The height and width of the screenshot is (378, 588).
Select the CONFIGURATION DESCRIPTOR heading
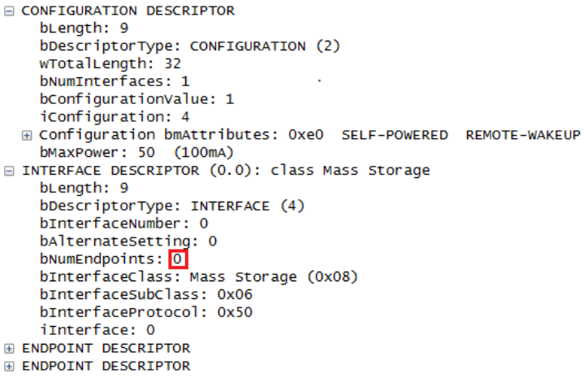[128, 11]
